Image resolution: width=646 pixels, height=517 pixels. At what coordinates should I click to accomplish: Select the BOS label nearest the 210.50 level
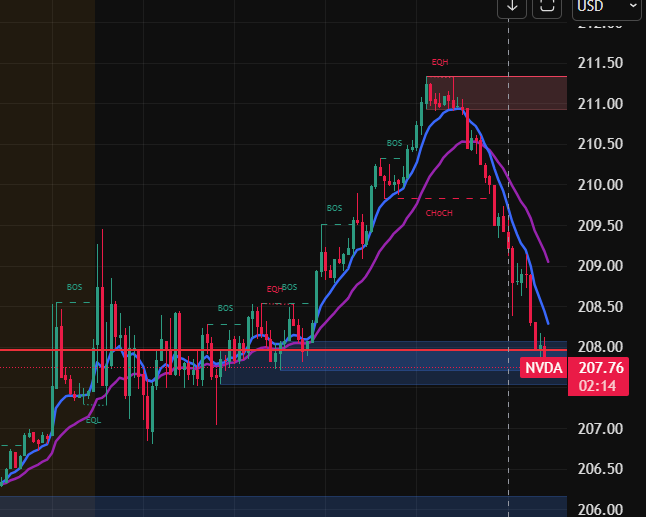[394, 143]
